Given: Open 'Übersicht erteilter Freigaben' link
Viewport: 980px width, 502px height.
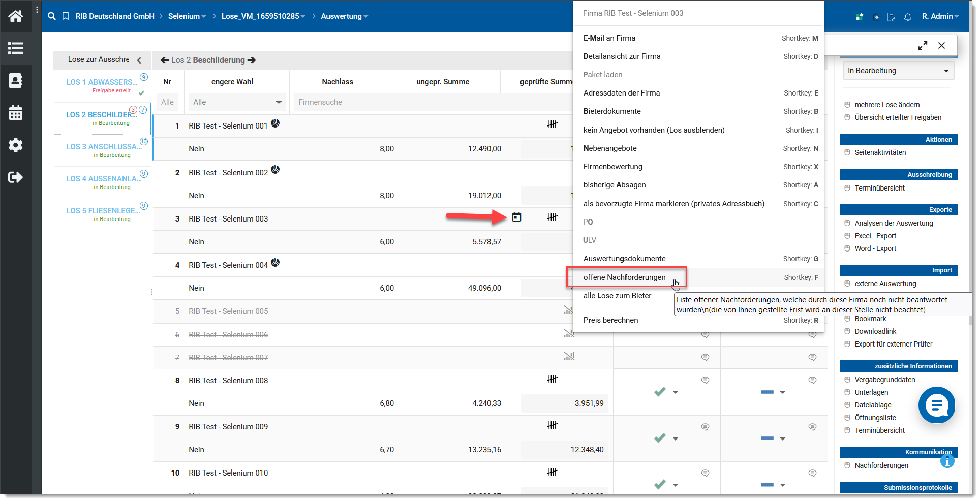Looking at the screenshot, I should [898, 117].
